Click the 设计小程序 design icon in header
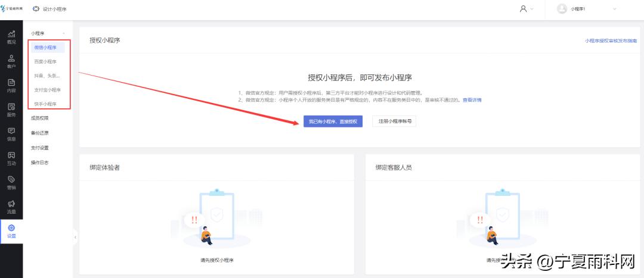644x278 pixels. [36, 8]
